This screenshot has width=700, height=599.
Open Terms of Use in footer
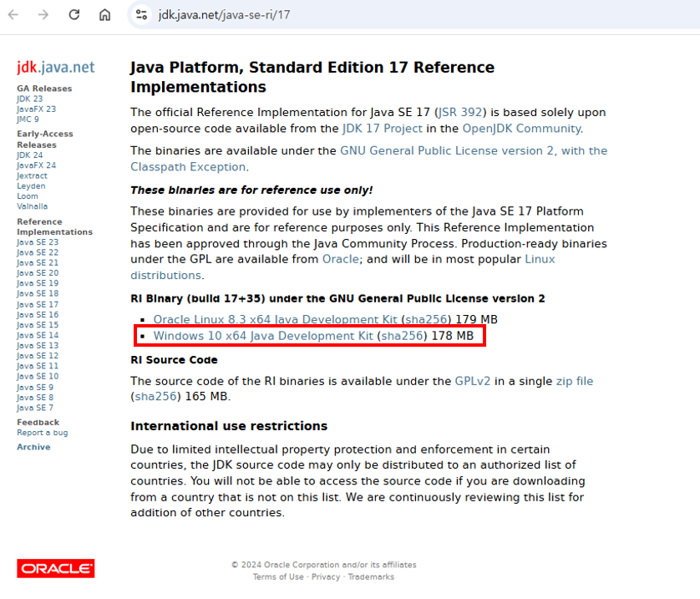278,576
